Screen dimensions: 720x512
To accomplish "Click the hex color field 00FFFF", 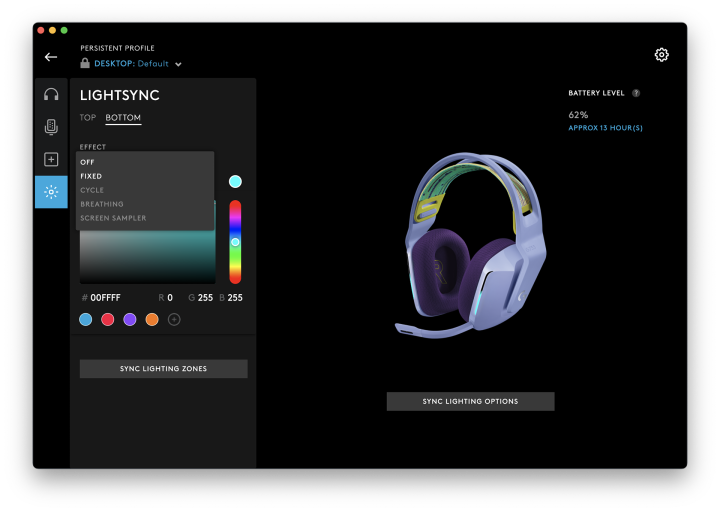I will [105, 298].
